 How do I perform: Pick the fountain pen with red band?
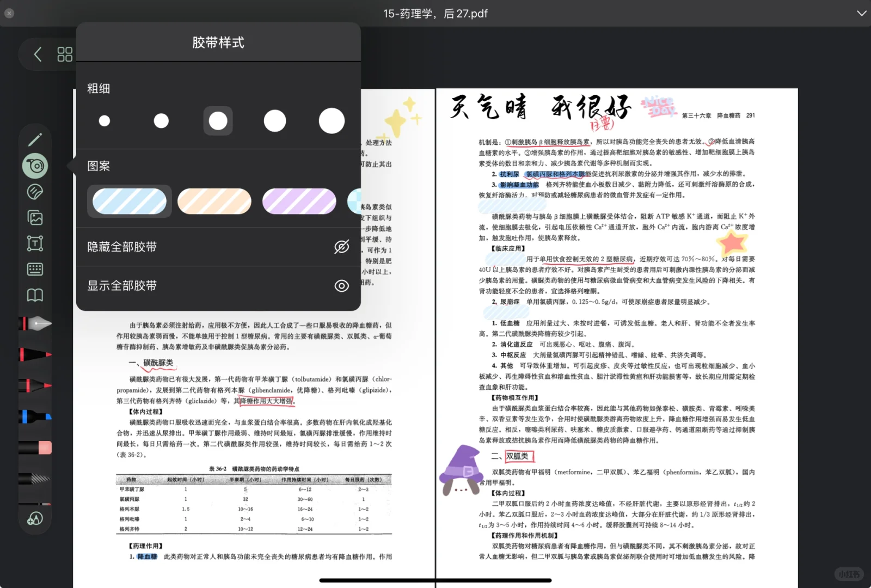click(35, 323)
